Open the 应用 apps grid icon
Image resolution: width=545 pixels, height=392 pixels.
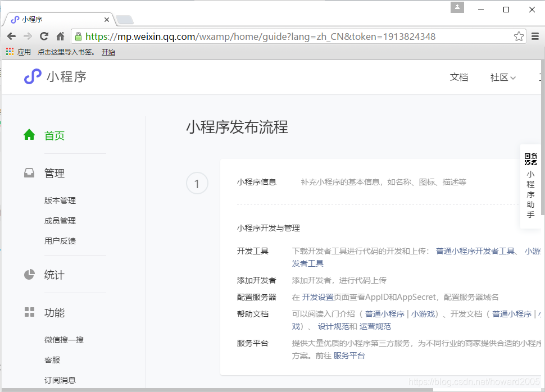click(x=9, y=52)
